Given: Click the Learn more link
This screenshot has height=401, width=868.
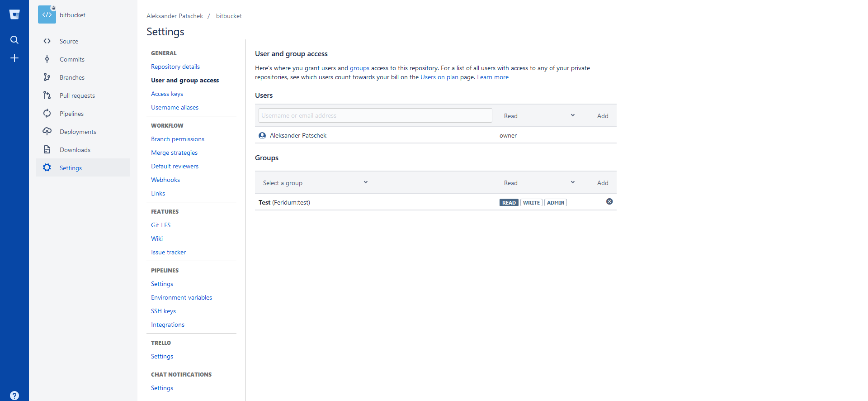Looking at the screenshot, I should coord(492,77).
